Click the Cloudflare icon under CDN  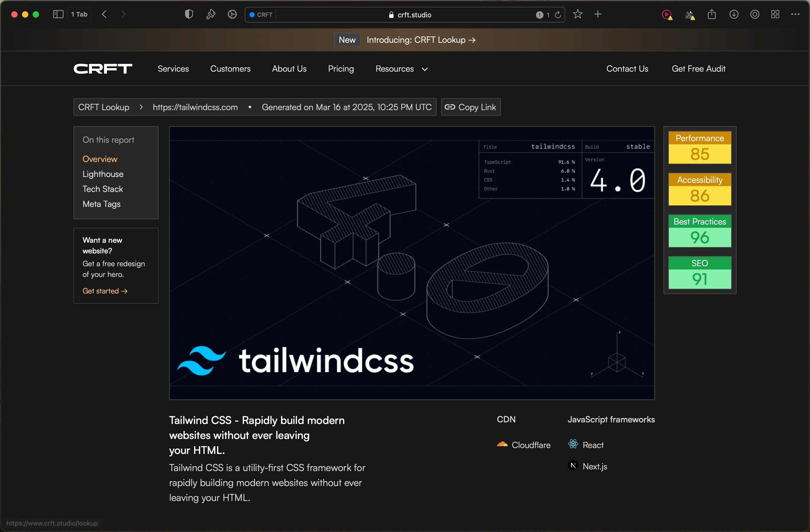pyautogui.click(x=502, y=445)
